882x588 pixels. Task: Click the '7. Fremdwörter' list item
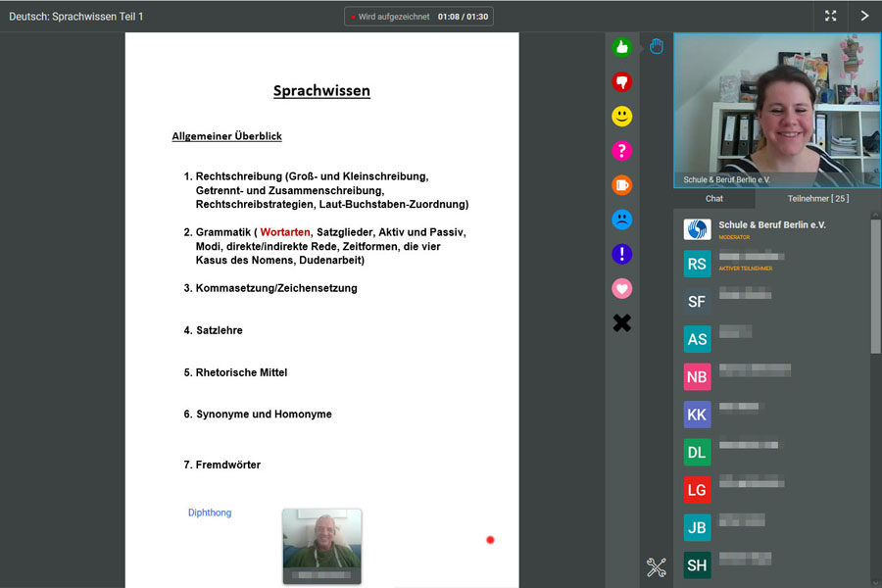(222, 465)
